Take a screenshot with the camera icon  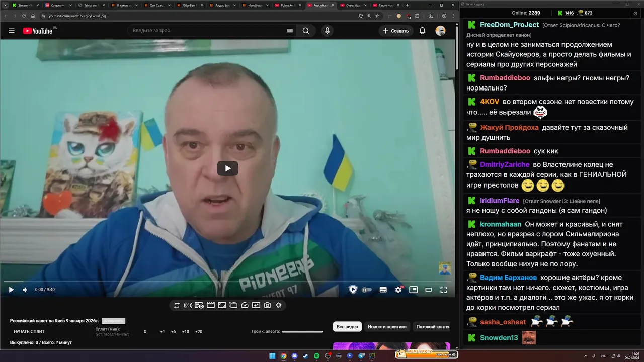(x=267, y=305)
